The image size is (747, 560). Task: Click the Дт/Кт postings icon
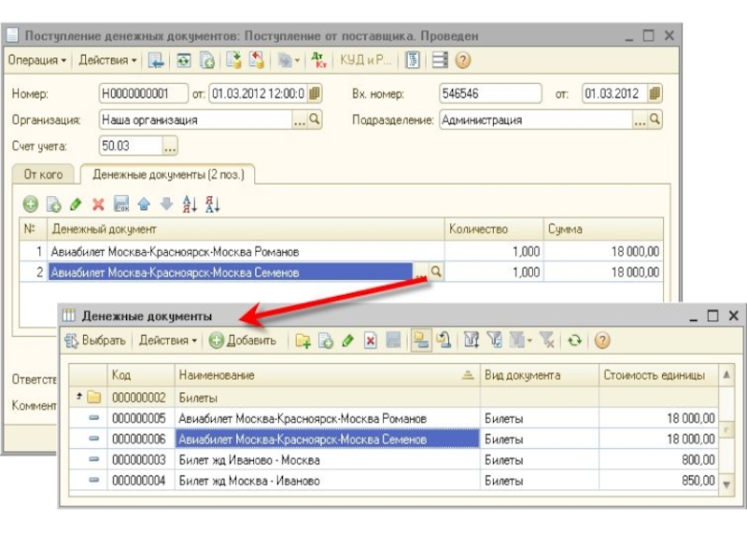coord(319,61)
